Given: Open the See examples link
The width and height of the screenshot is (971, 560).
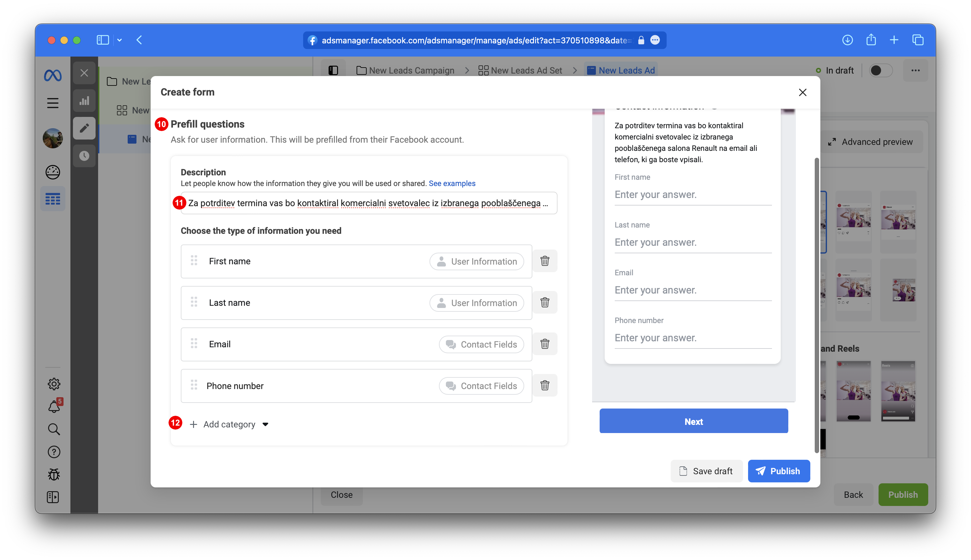Looking at the screenshot, I should [452, 184].
